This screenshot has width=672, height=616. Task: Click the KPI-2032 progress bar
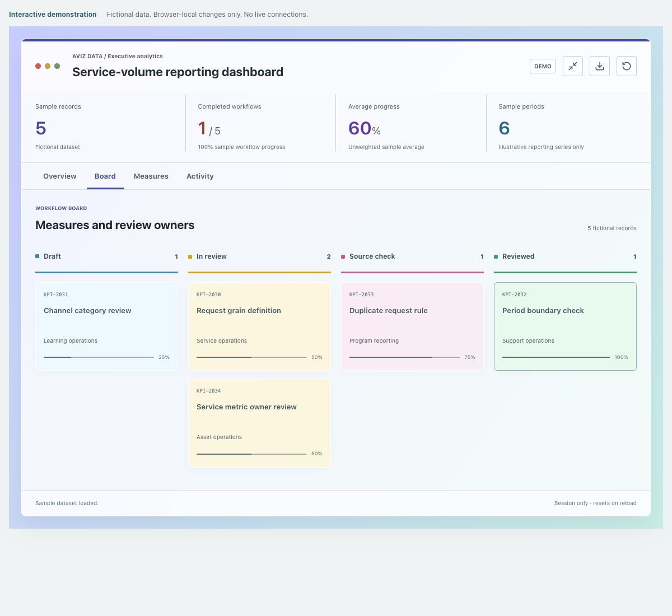[556, 357]
